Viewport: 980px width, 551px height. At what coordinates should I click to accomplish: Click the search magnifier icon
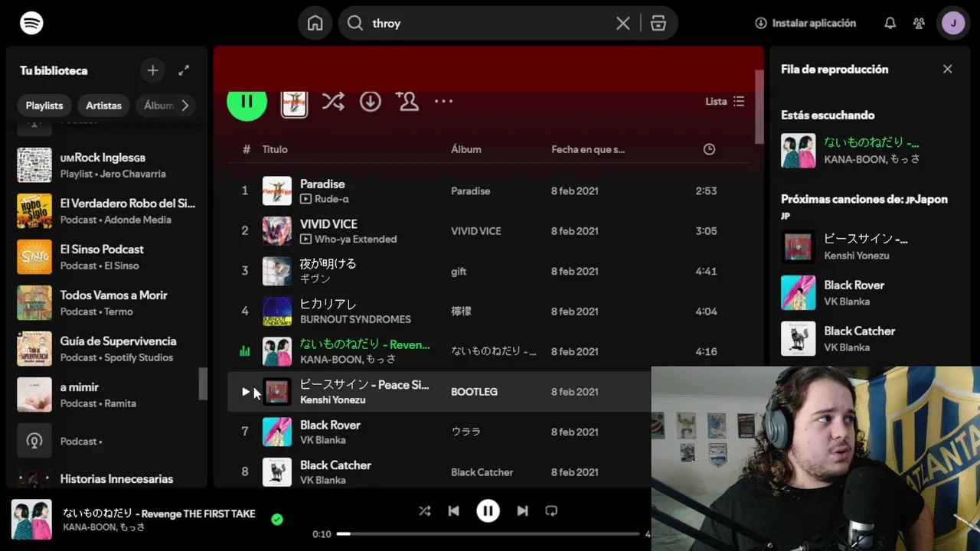pos(355,23)
